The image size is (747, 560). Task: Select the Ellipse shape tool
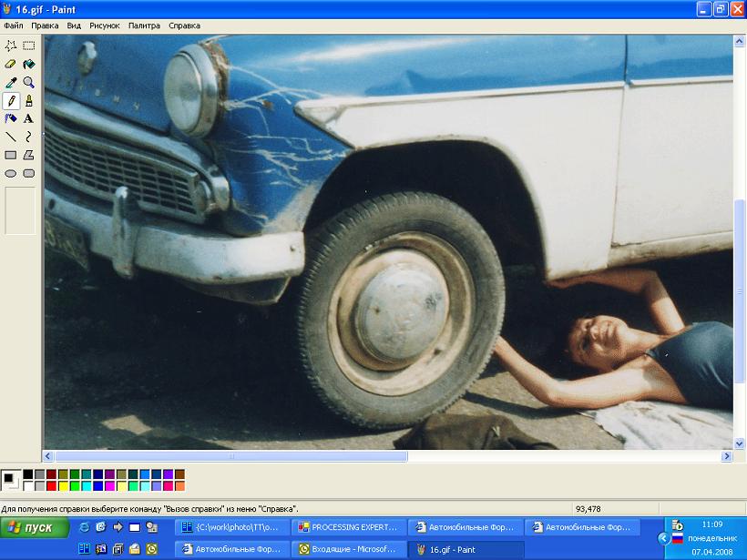11,173
